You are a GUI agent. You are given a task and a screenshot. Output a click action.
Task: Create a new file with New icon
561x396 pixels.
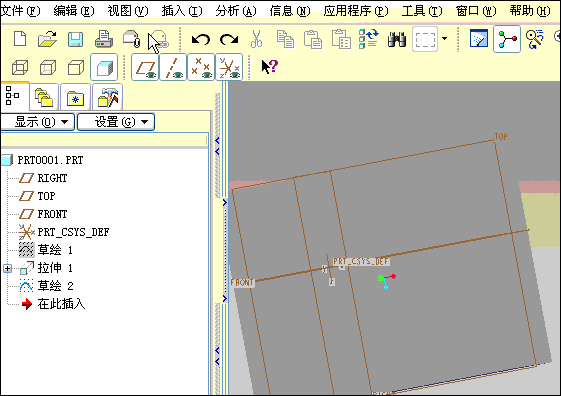click(x=20, y=39)
